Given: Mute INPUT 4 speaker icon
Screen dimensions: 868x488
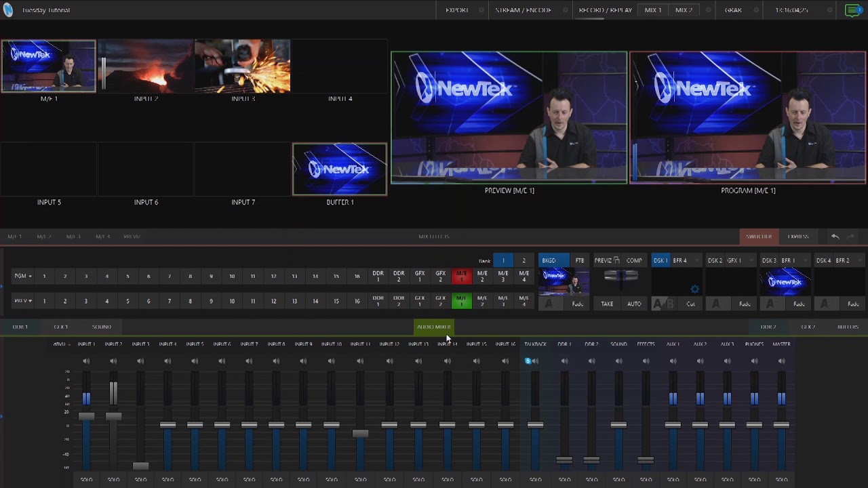Looking at the screenshot, I should 167,361.
